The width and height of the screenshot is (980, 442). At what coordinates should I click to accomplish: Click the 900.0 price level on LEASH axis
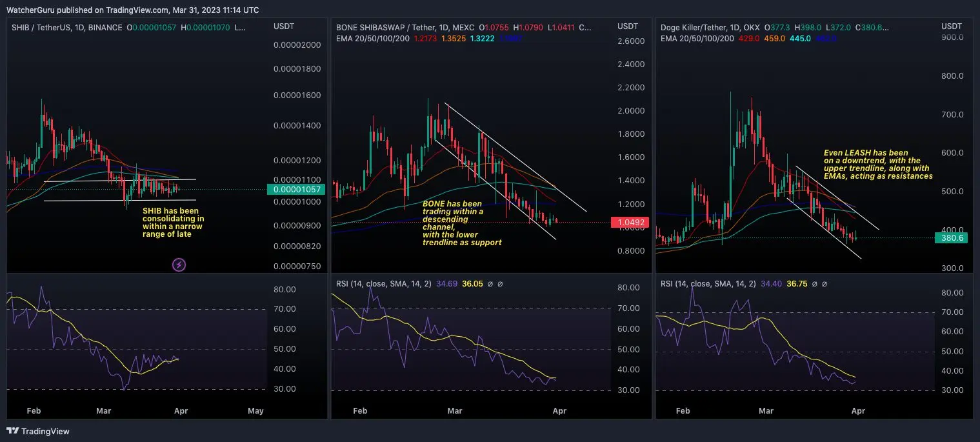(952, 37)
